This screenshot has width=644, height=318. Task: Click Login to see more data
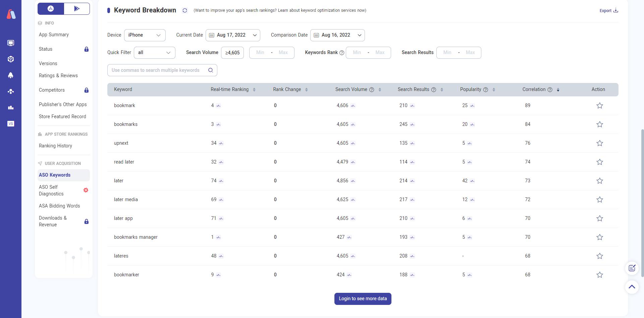pos(363,299)
